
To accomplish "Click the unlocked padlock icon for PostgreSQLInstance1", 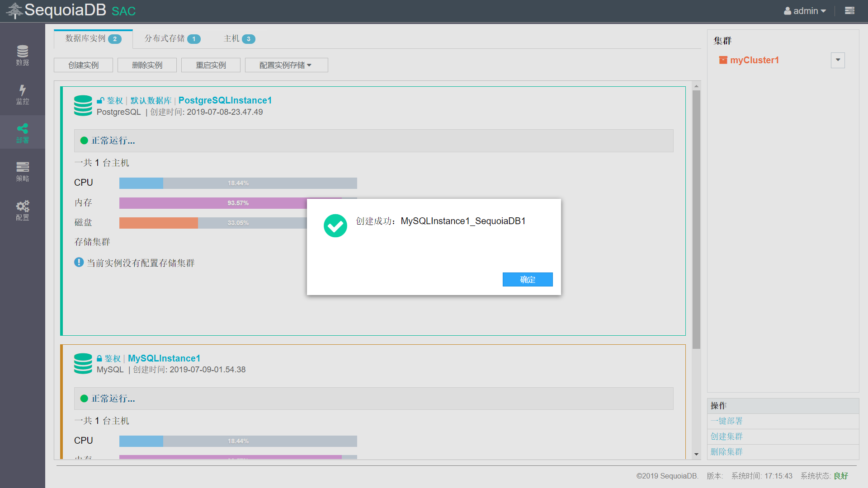I will (x=100, y=100).
